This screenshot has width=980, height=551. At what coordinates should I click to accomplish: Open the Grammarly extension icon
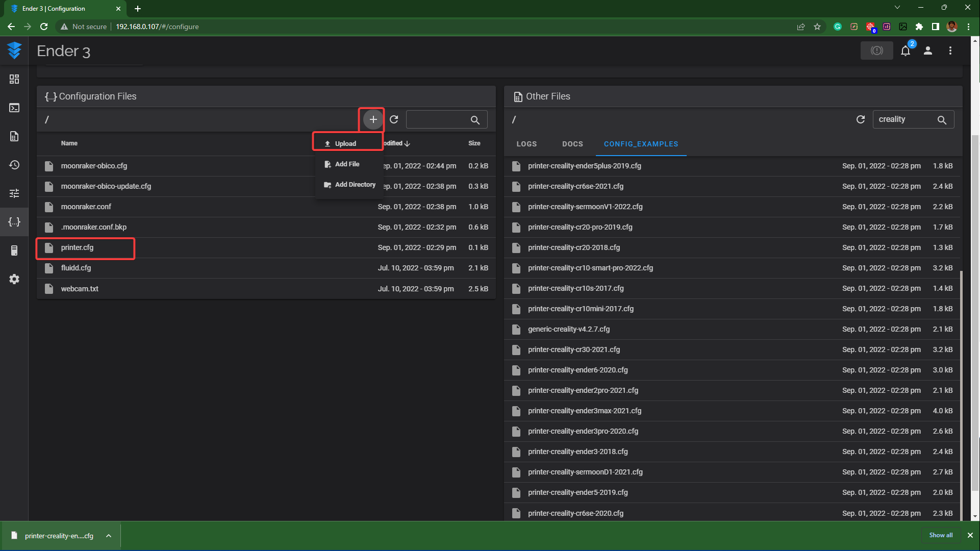tap(838, 27)
